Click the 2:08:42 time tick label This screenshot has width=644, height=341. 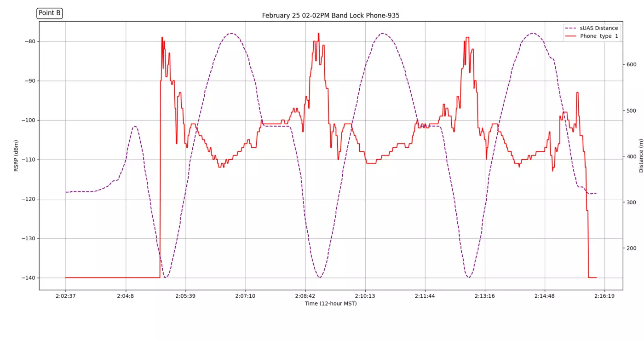[x=305, y=296]
